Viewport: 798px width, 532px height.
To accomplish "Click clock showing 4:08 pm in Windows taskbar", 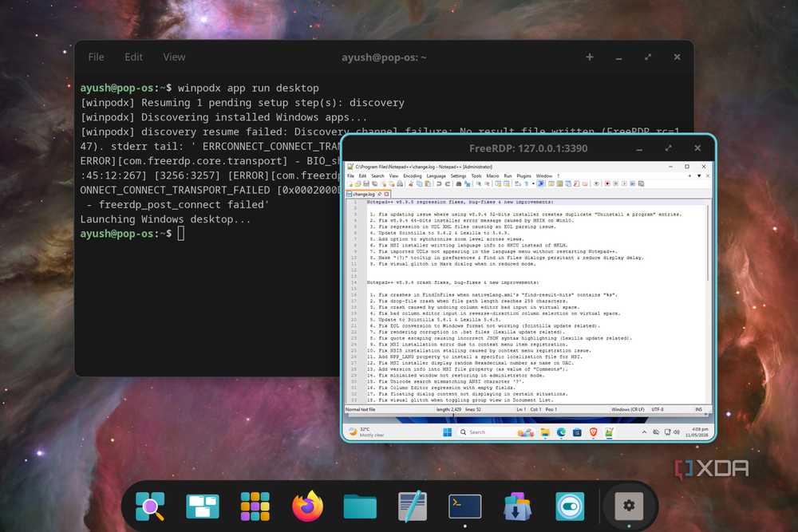I will tap(697, 432).
